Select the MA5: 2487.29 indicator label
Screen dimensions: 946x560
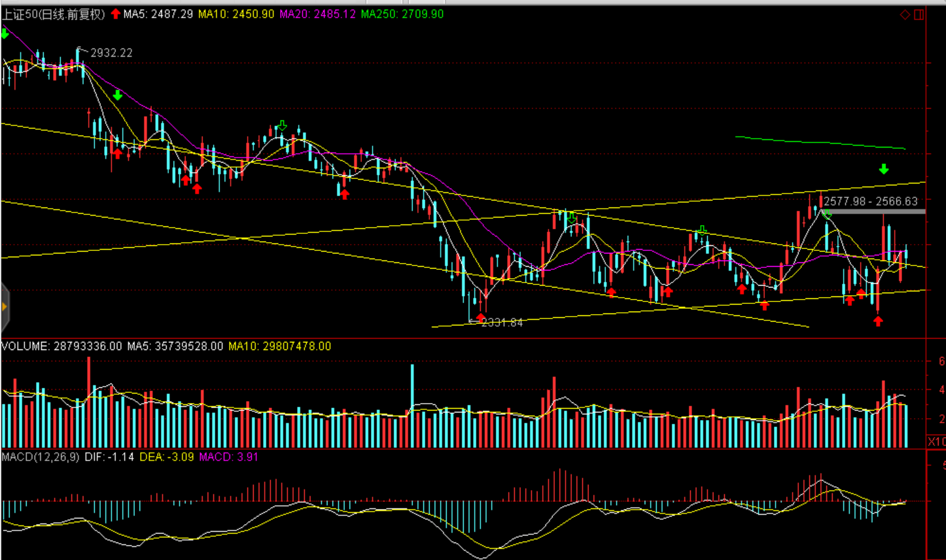coord(158,14)
